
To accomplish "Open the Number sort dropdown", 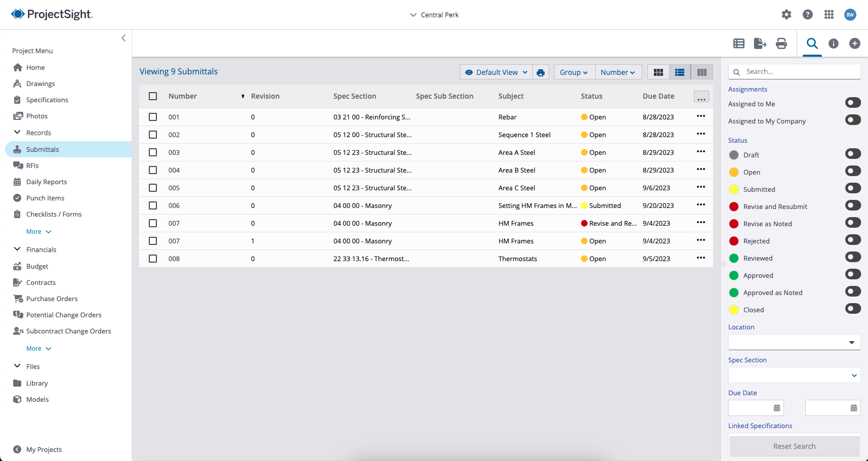I will [x=618, y=72].
